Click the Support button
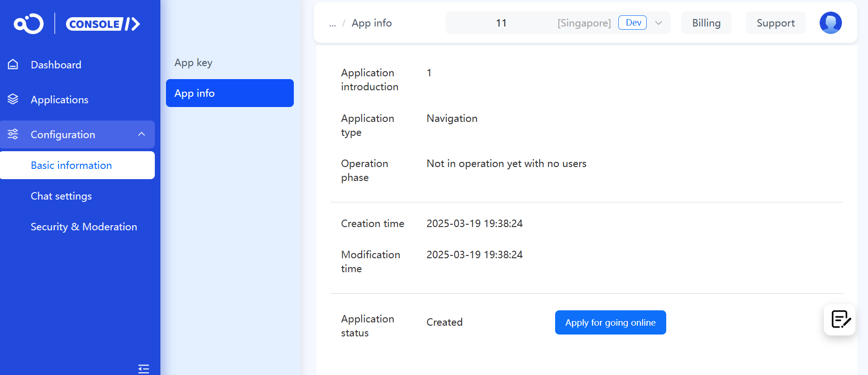Viewport: 868px width, 375px height. click(x=775, y=23)
